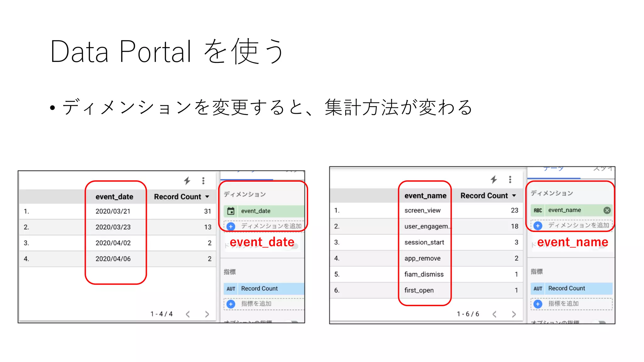Image resolution: width=644 pixels, height=362 pixels.
Task: Sort by Record Count arrow in event_name table
Action: click(514, 195)
